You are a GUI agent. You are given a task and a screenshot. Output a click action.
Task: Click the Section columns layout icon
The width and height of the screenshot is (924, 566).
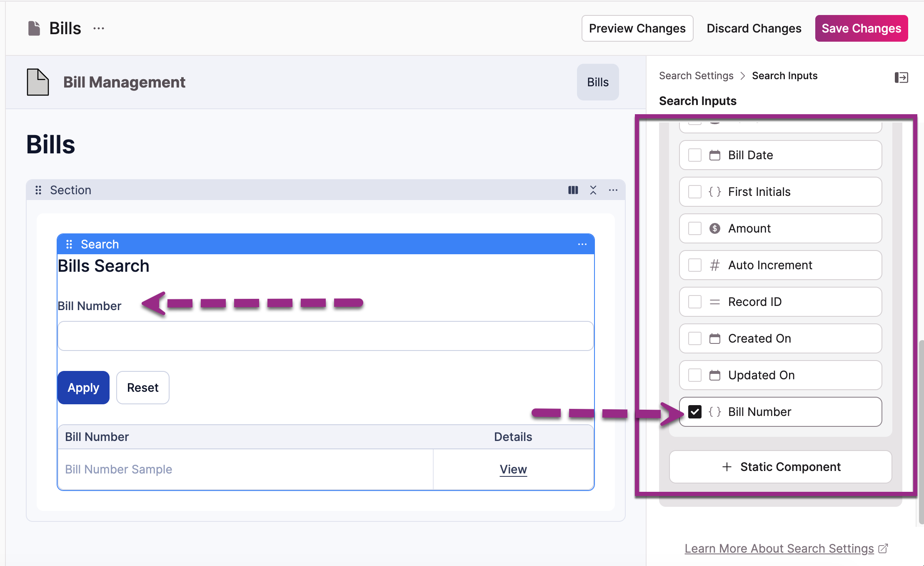click(x=573, y=190)
